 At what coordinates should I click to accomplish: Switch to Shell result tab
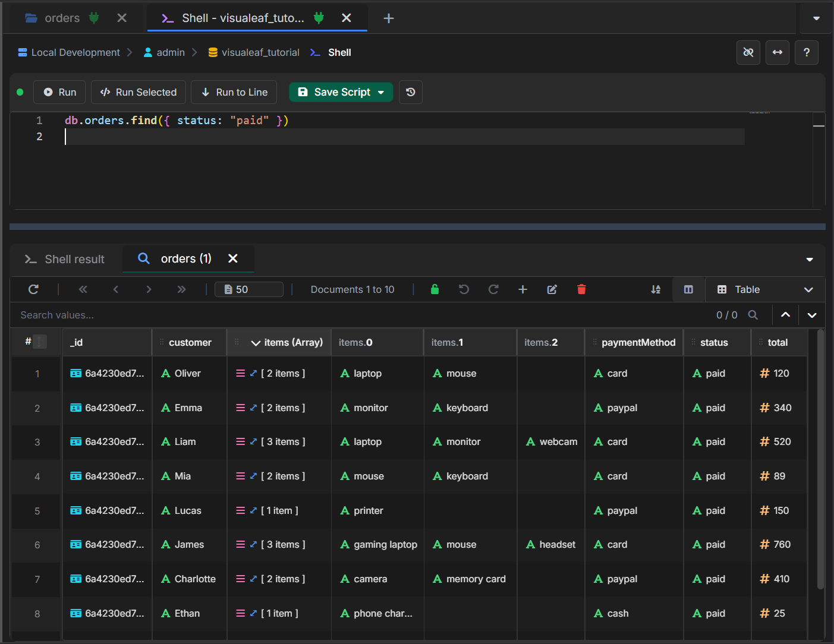click(x=65, y=259)
